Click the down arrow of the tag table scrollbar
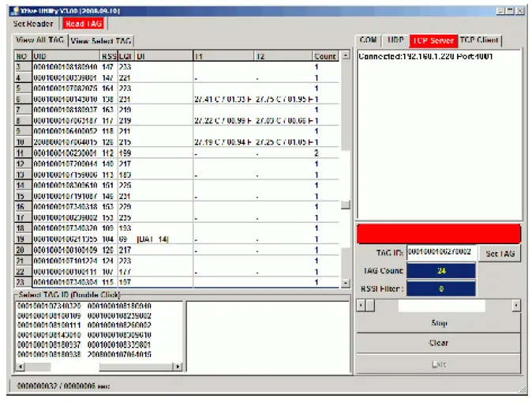532x403 pixels. pyautogui.click(x=346, y=283)
